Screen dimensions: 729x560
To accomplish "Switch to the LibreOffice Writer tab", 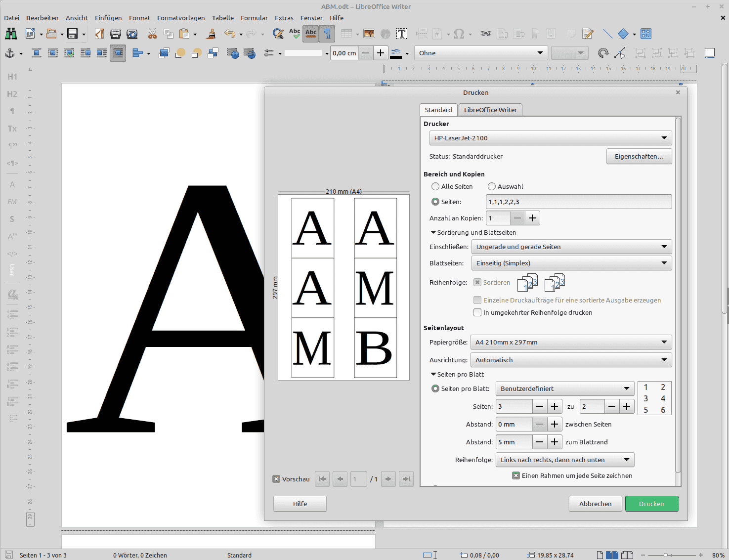I will coord(490,110).
